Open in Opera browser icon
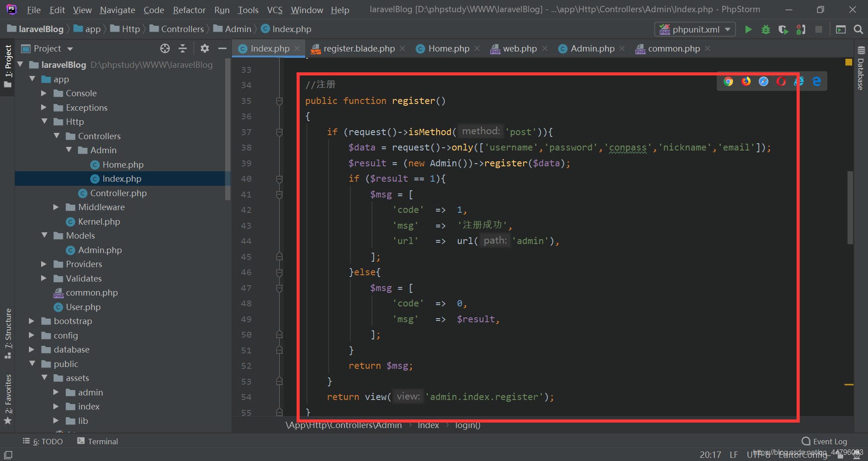The height and width of the screenshot is (461, 868). pyautogui.click(x=781, y=81)
